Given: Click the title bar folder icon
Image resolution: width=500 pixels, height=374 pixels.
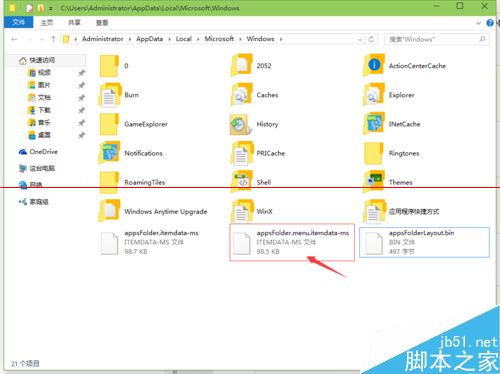Looking at the screenshot, I should 12,8.
